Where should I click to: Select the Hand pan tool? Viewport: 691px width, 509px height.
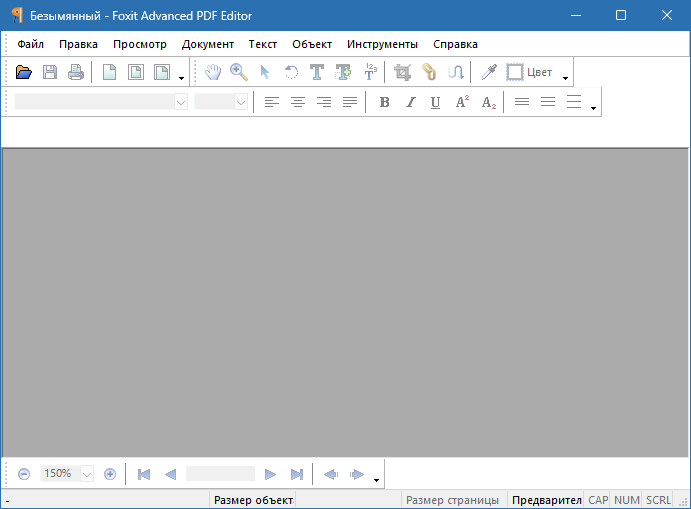click(x=213, y=72)
